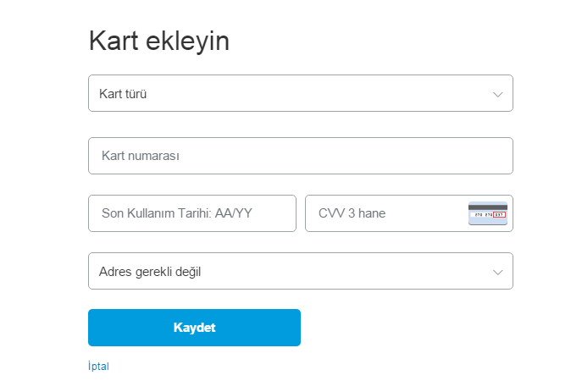This screenshot has width=582, height=392.
Task: Click the blue Kaydet button
Action: (195, 328)
